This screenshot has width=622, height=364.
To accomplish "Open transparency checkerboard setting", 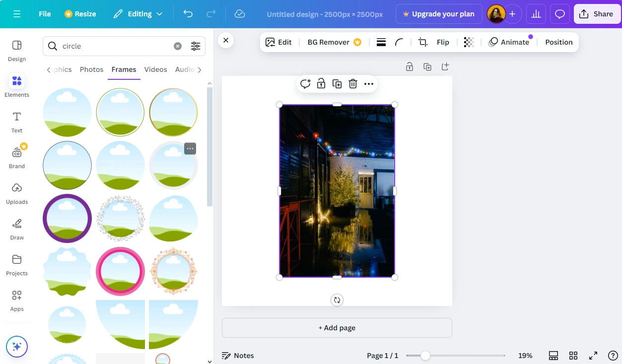I will coord(469,42).
